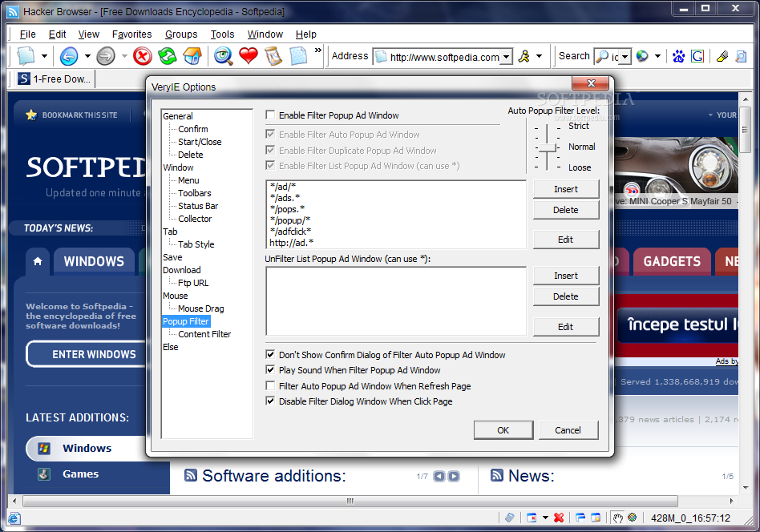Click the cascade windows status bar icon
The height and width of the screenshot is (532, 760).
[580, 518]
